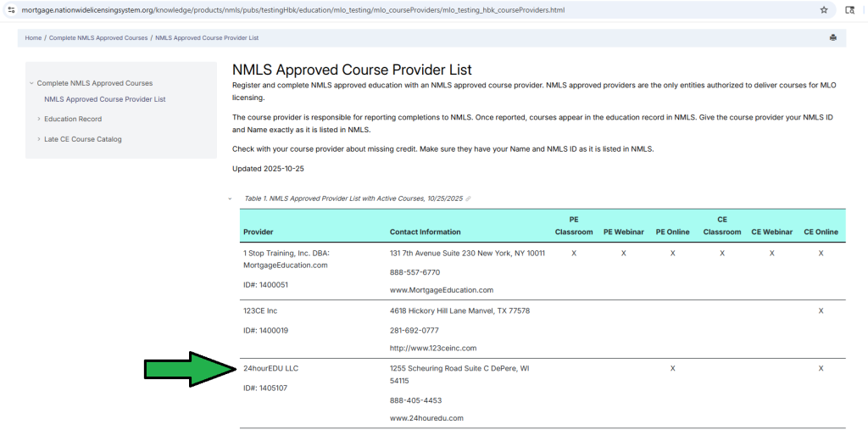Click the site information icon in address bar
Viewport: 868px width, 430px height.
[x=11, y=10]
